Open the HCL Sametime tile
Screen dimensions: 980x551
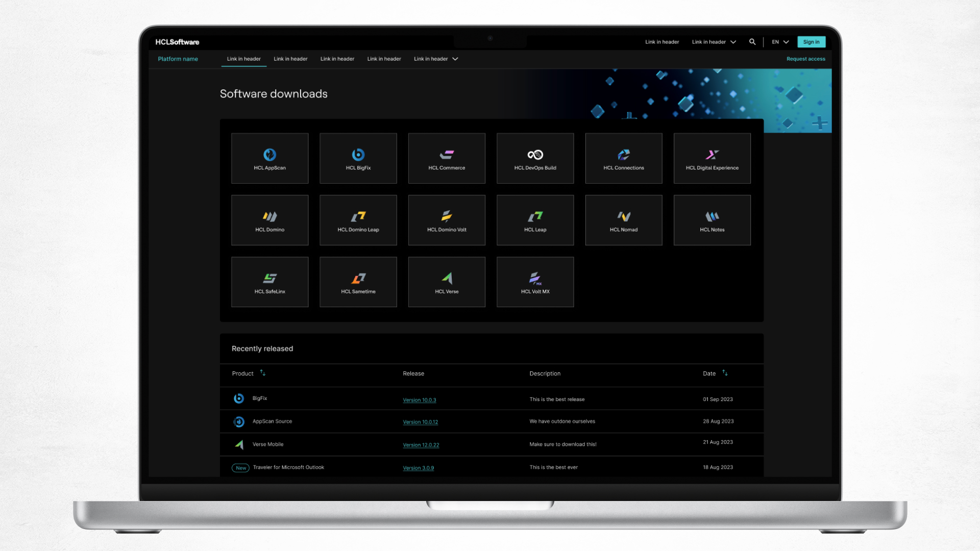(358, 282)
